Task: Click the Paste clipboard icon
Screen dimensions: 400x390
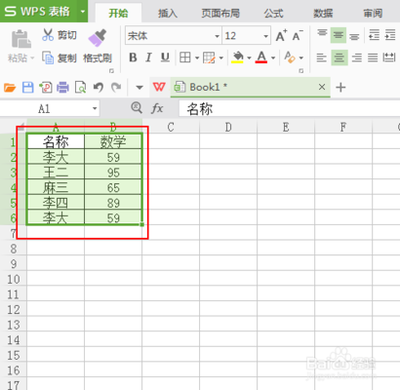Action: 21,39
